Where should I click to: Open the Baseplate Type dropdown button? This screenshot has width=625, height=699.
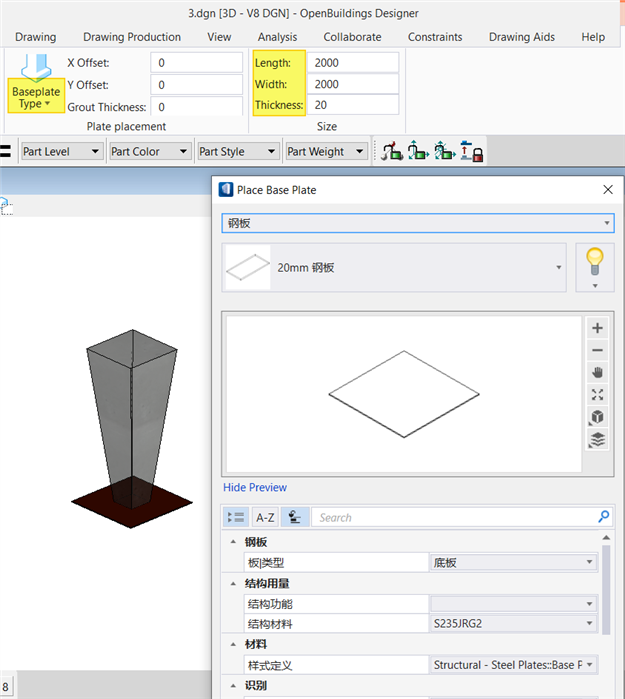[36, 83]
